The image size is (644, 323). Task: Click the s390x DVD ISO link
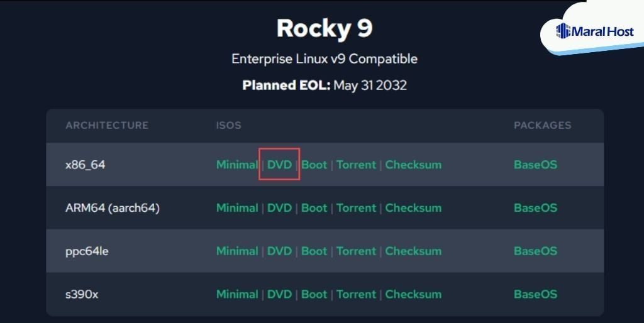[x=280, y=294]
